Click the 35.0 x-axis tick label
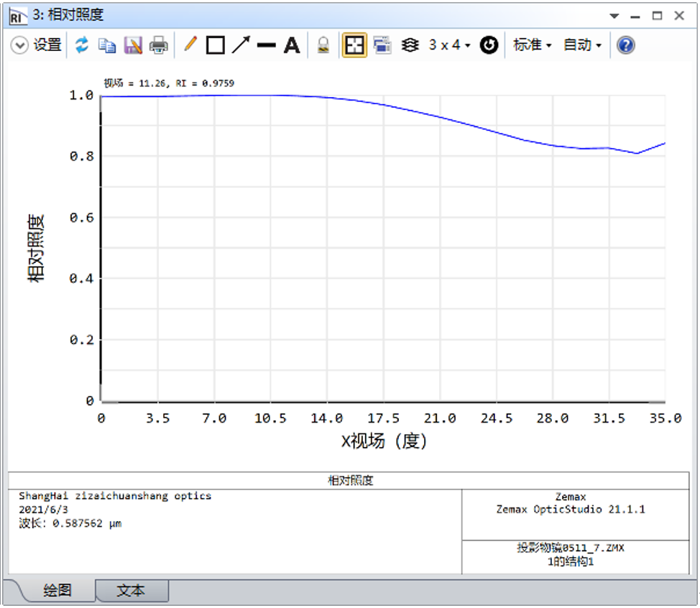This screenshot has width=700, height=608. point(666,418)
